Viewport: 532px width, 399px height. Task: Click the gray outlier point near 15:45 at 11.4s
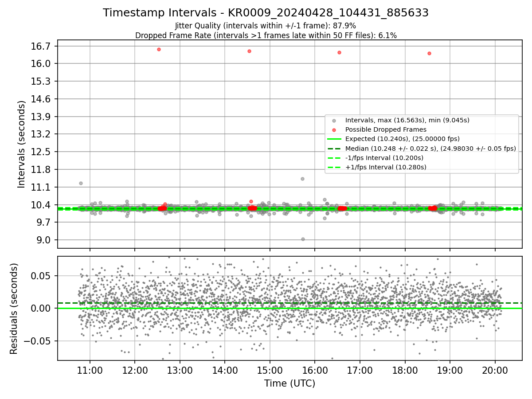click(302, 179)
